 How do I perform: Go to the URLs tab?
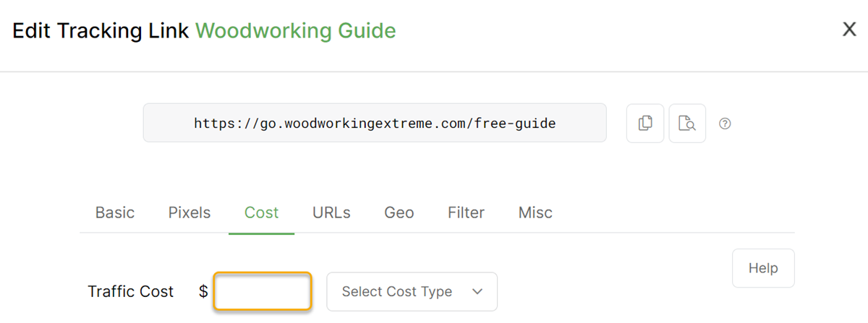click(x=331, y=212)
